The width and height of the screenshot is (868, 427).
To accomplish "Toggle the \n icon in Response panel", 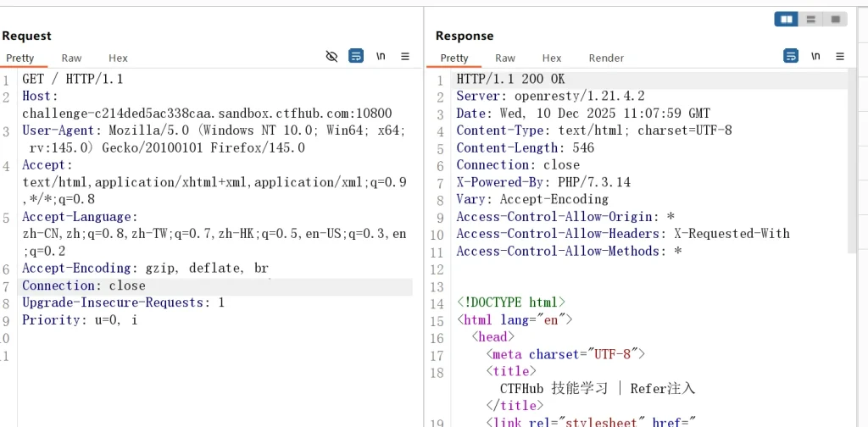I will tap(815, 56).
